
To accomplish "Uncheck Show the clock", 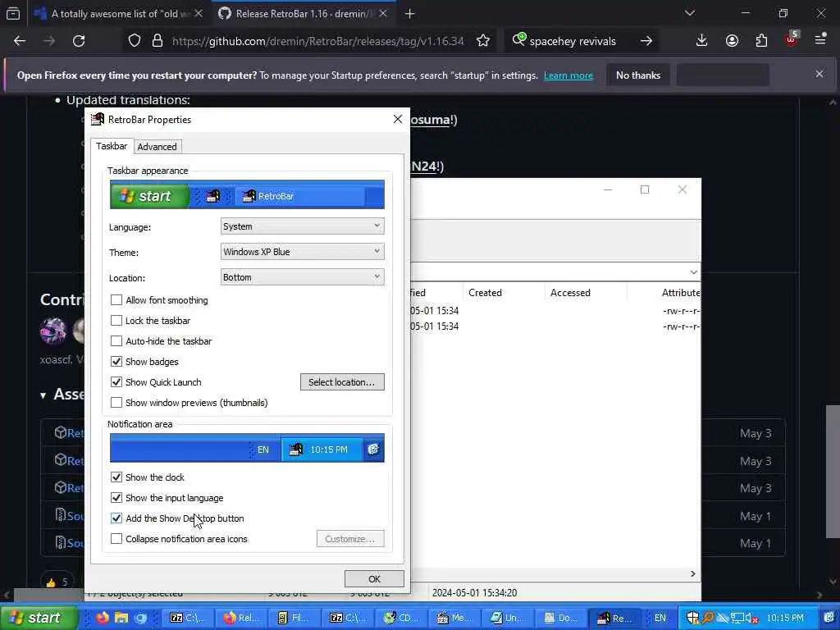I will [x=116, y=477].
